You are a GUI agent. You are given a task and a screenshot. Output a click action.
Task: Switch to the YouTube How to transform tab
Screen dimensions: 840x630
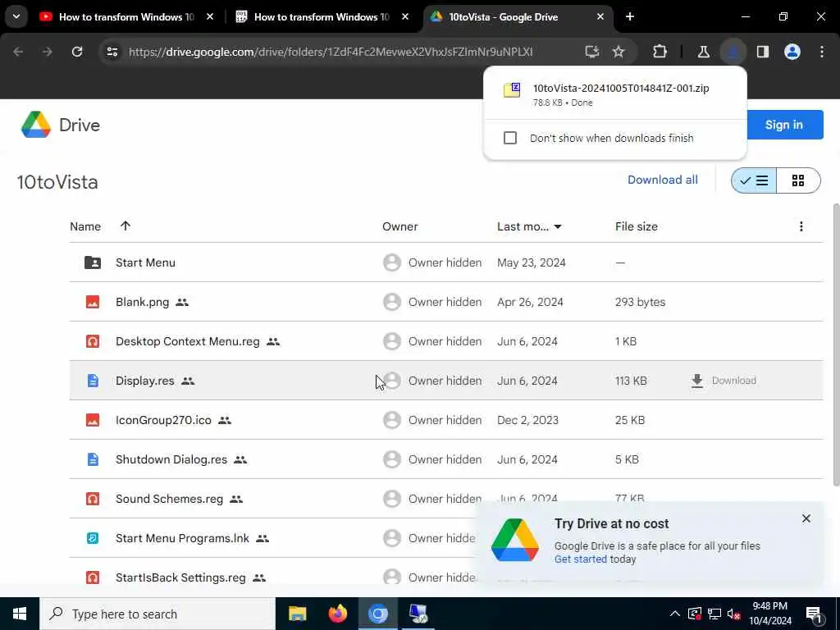(126, 16)
